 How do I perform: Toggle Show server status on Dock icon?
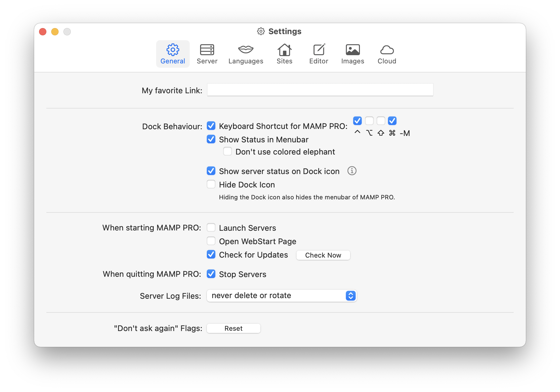211,171
